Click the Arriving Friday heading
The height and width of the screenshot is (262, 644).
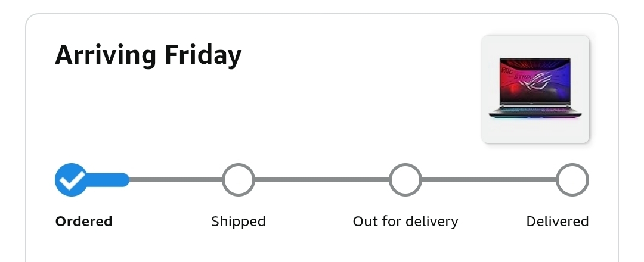click(148, 55)
